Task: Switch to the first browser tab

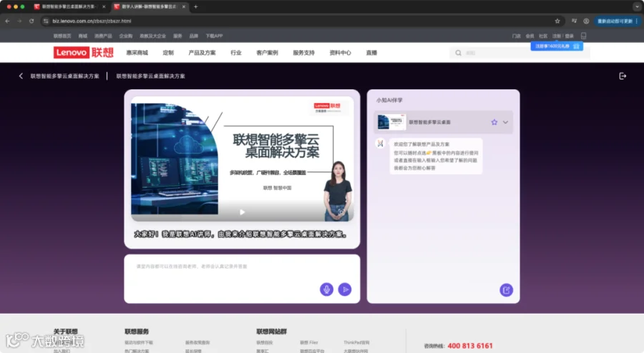Action: pos(68,6)
